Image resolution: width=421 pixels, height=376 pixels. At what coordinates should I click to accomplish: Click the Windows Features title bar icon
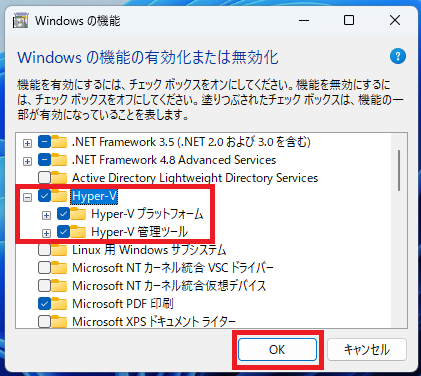click(20, 21)
